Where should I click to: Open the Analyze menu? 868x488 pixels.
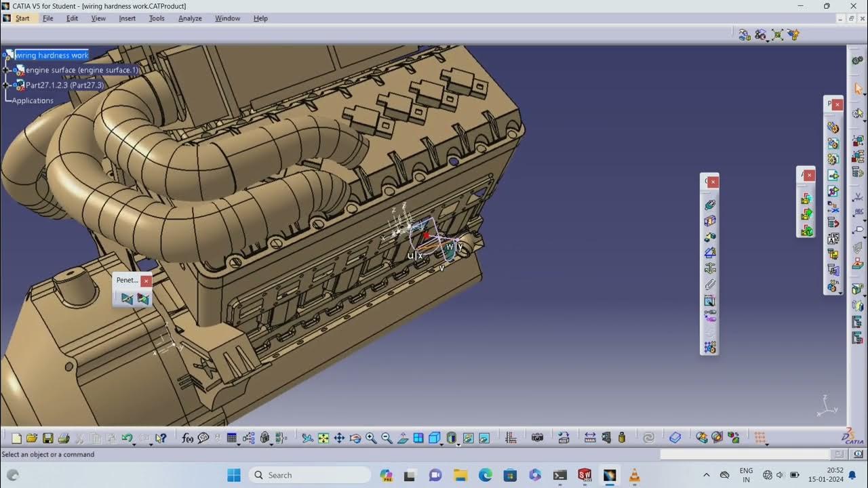190,18
